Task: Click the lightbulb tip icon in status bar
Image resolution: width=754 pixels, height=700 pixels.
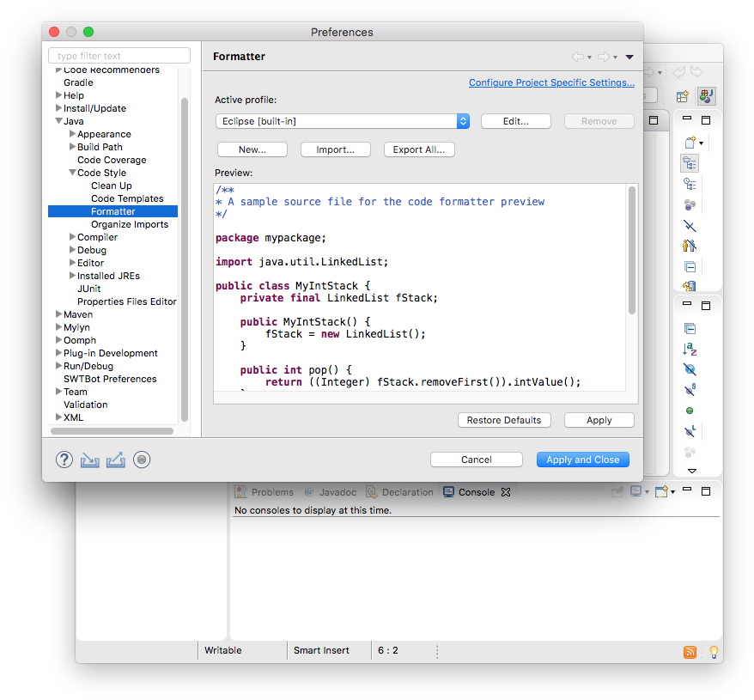Action: coord(714,652)
